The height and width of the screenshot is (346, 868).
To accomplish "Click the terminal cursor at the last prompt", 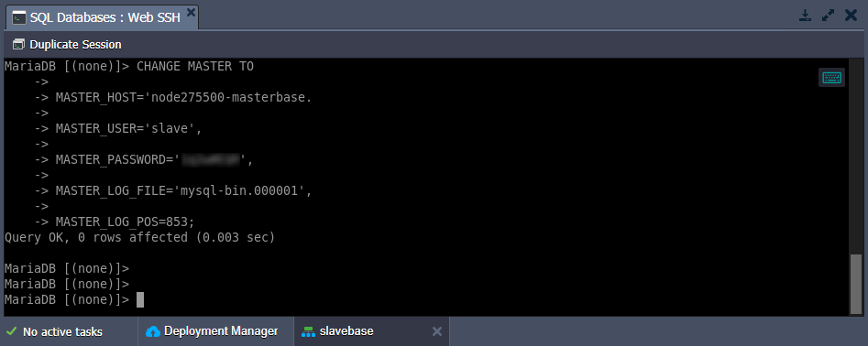I will point(140,299).
